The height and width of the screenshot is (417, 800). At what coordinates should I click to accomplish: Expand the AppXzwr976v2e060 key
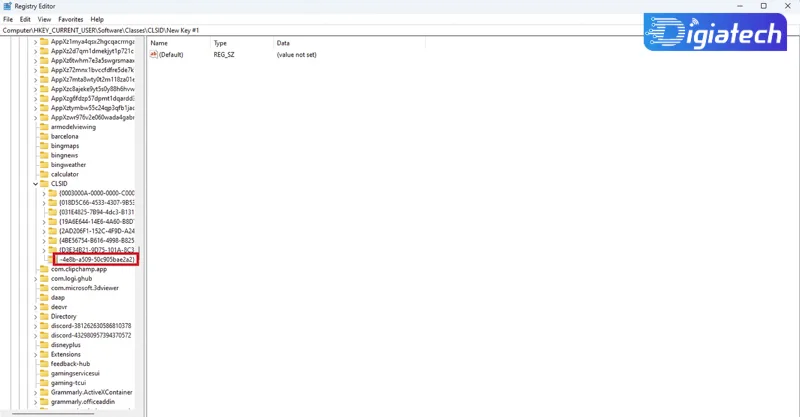(x=35, y=117)
